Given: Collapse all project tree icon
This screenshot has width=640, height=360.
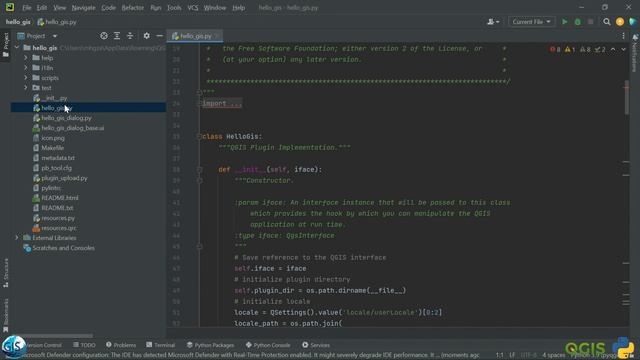Looking at the screenshot, I should [x=130, y=36].
